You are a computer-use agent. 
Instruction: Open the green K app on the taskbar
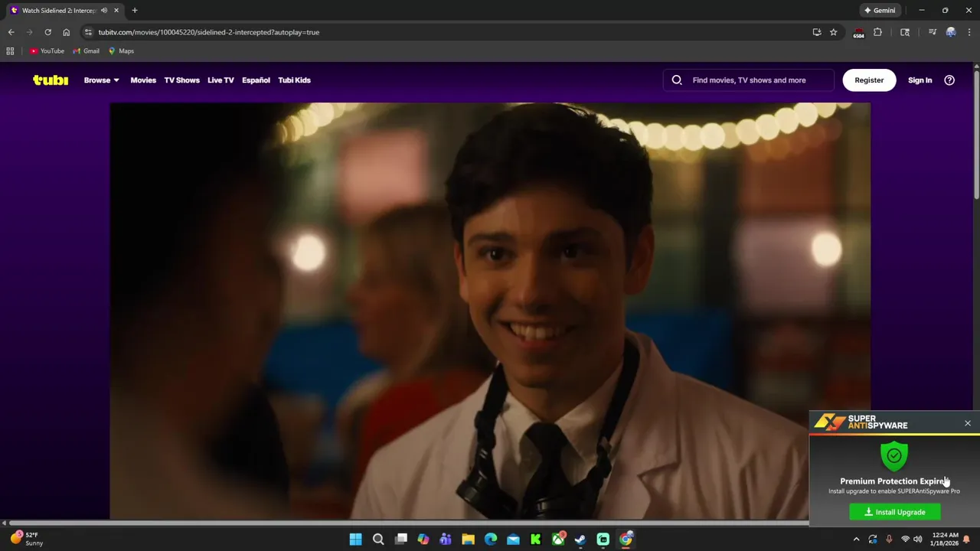[x=536, y=539]
